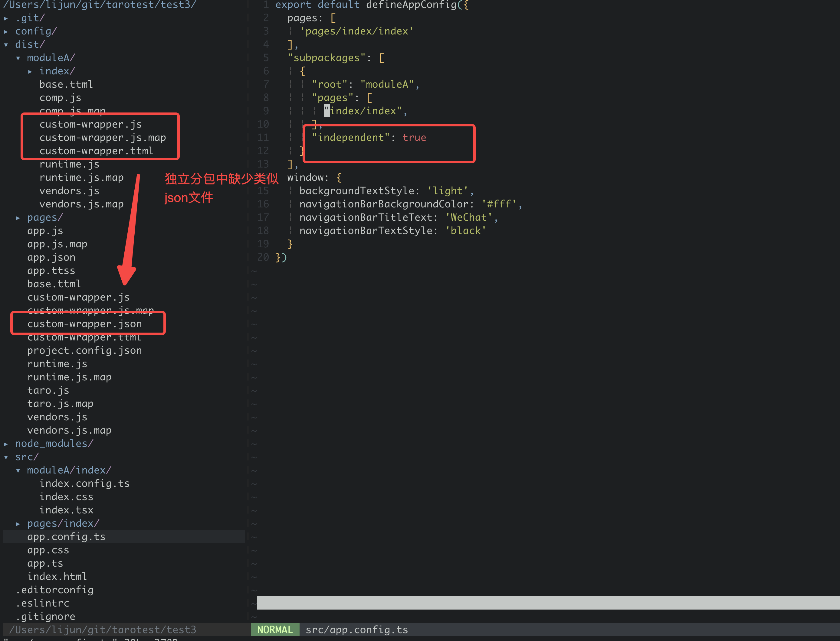Expand the node_modules/ directory
The image size is (840, 641).
tap(54, 443)
